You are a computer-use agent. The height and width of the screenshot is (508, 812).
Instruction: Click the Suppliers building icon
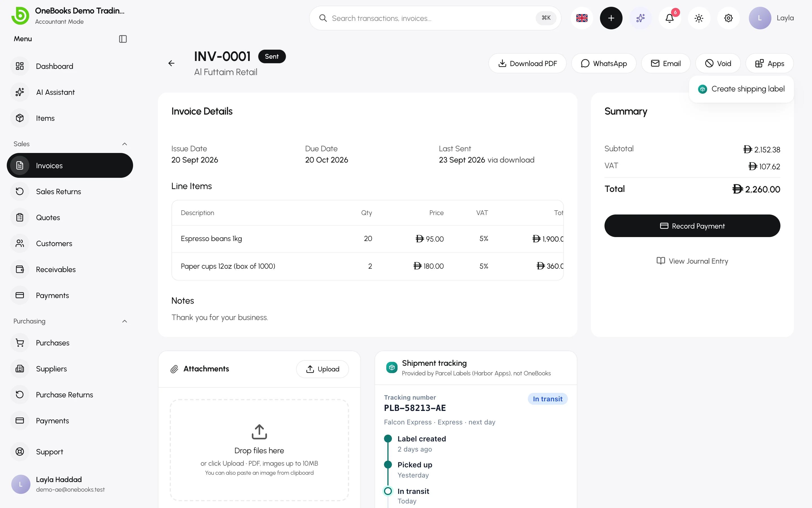click(20, 369)
